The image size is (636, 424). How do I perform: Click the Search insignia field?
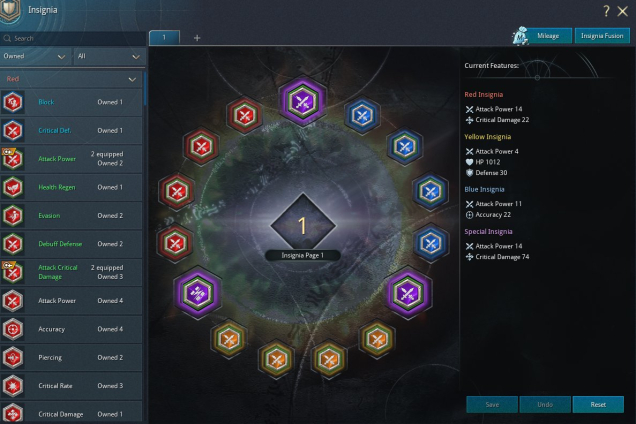coord(73,39)
